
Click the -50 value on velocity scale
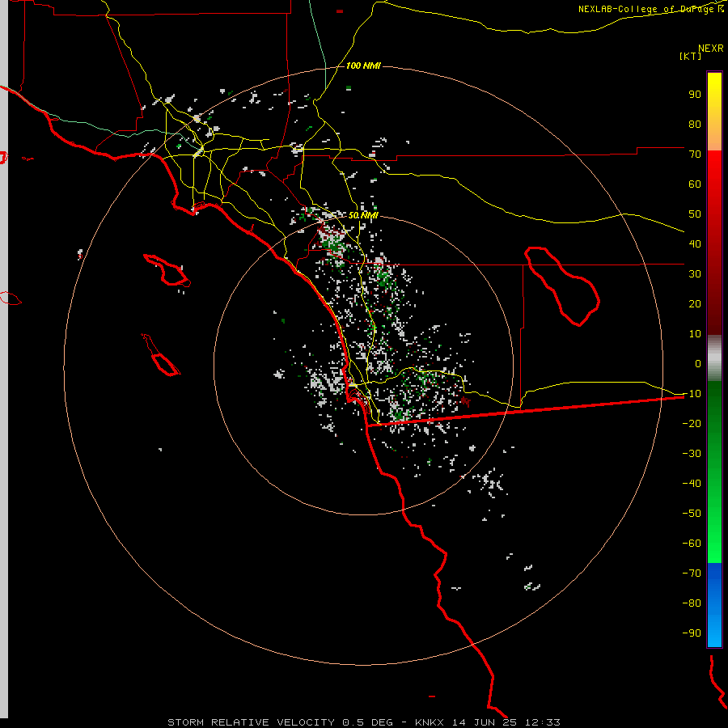pos(692,514)
